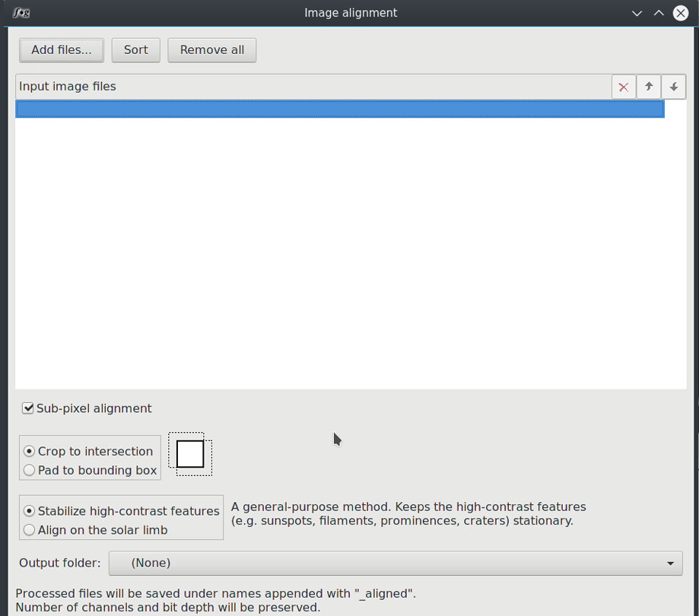This screenshot has height=616, width=699.
Task: Click the Add files... button
Action: tap(62, 50)
